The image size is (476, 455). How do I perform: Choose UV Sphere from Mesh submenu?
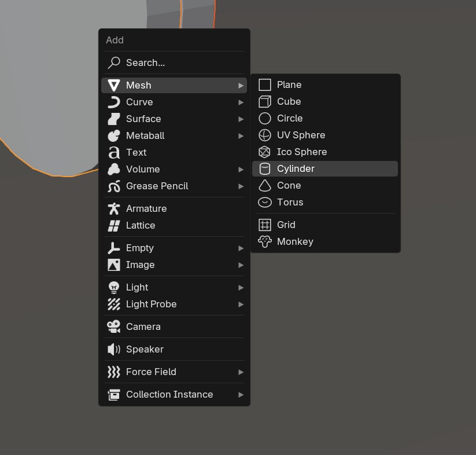pos(325,135)
